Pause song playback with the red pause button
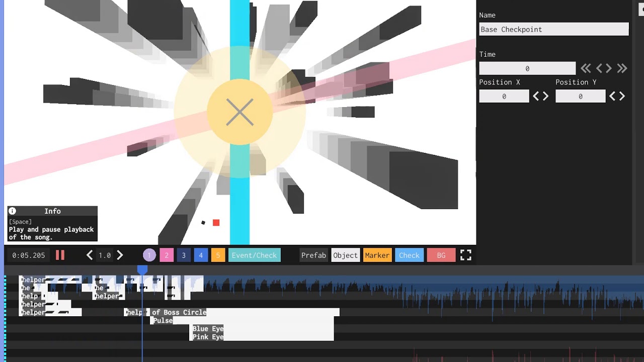 click(60, 255)
